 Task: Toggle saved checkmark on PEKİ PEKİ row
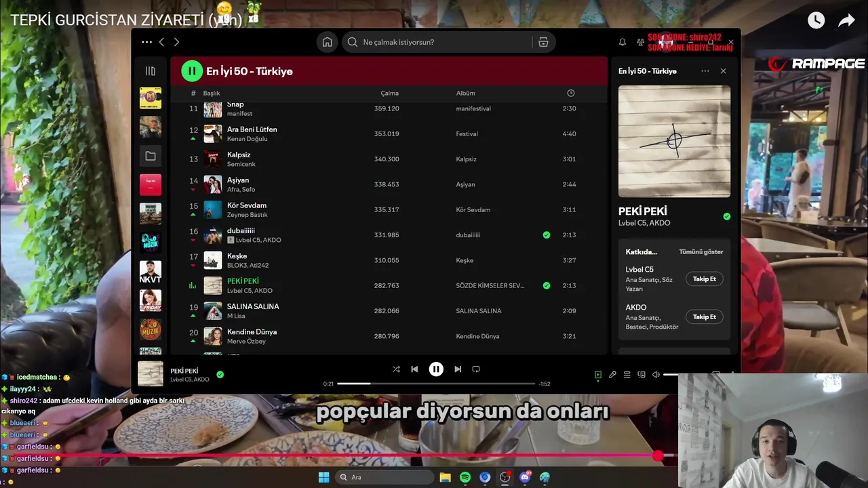point(547,285)
